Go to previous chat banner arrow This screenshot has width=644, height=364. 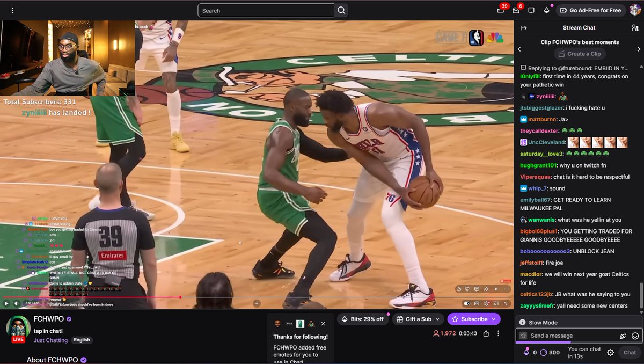pyautogui.click(x=519, y=49)
